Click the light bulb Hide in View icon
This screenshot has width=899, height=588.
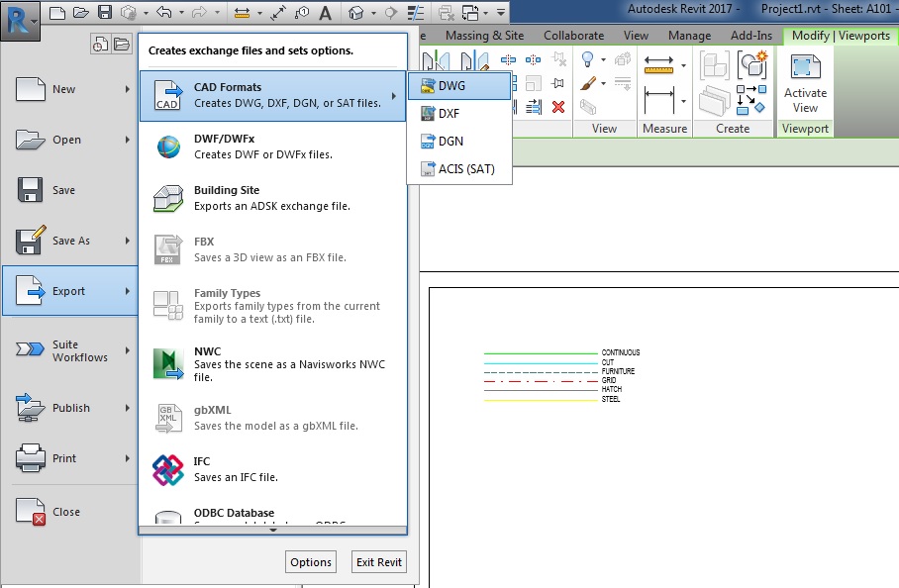tap(588, 59)
